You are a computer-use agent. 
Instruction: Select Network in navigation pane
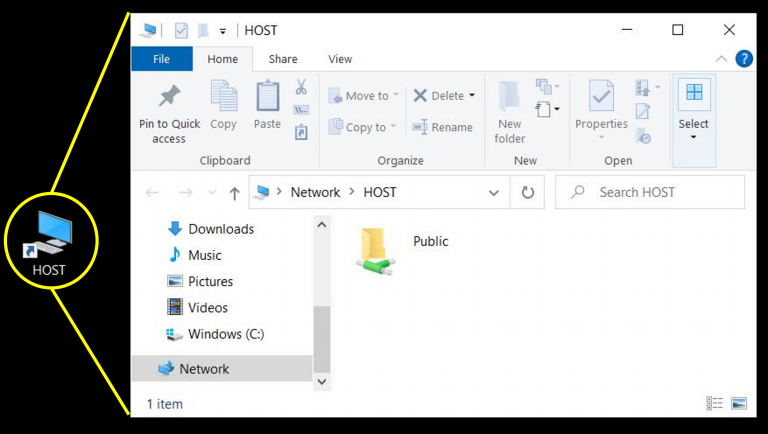click(221, 369)
